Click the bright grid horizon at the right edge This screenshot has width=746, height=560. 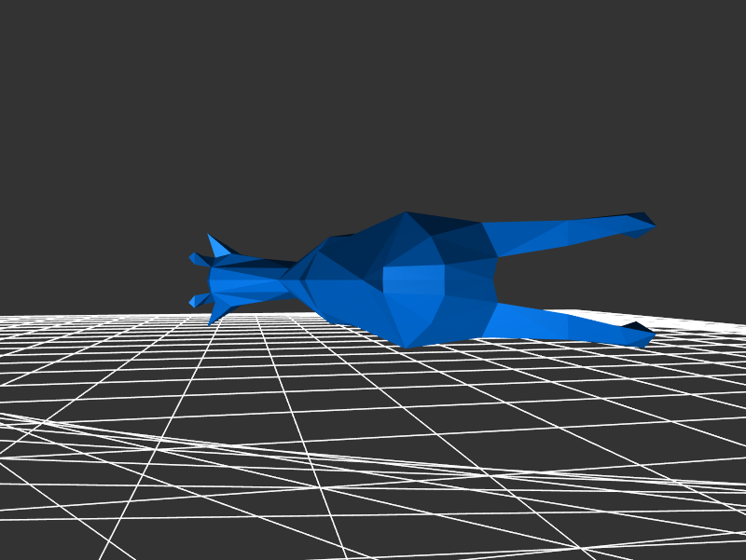(737, 326)
